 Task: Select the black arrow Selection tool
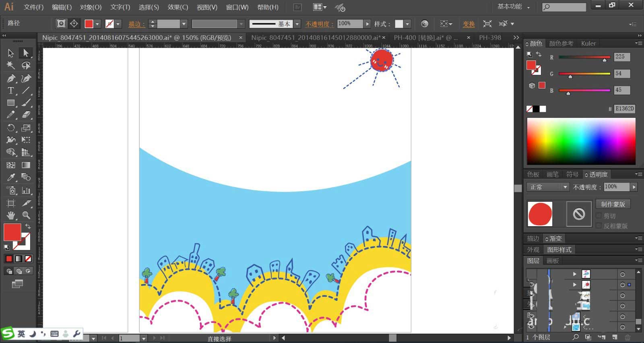(x=11, y=53)
